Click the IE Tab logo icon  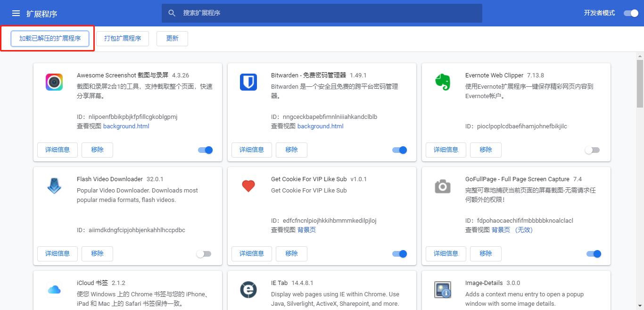click(x=248, y=289)
